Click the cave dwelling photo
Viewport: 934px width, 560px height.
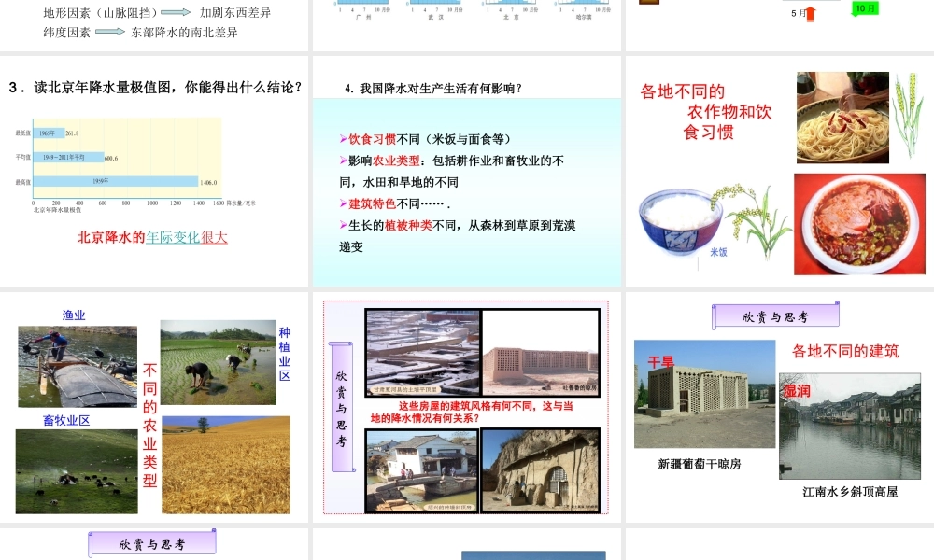point(540,471)
